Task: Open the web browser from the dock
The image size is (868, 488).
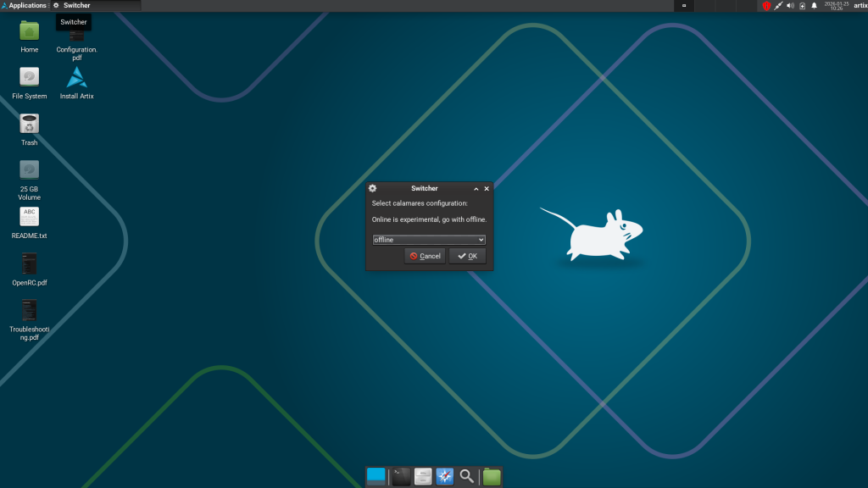Action: 444,476
